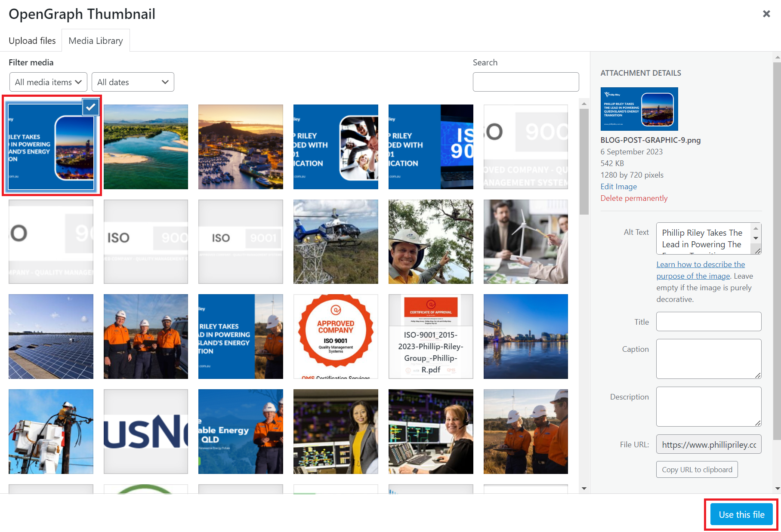Close the OpenGraph Thumbnail dialog
The height and width of the screenshot is (532, 781).
766,14
